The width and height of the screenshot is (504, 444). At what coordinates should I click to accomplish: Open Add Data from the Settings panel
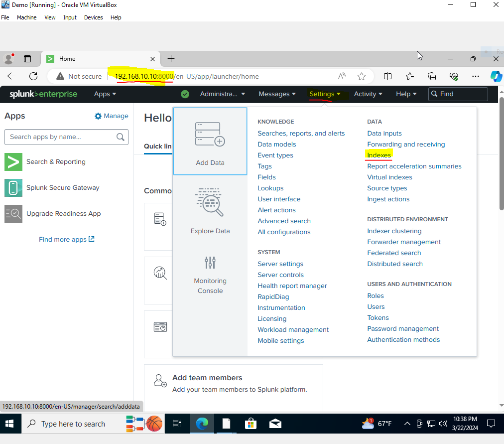pyautogui.click(x=210, y=142)
